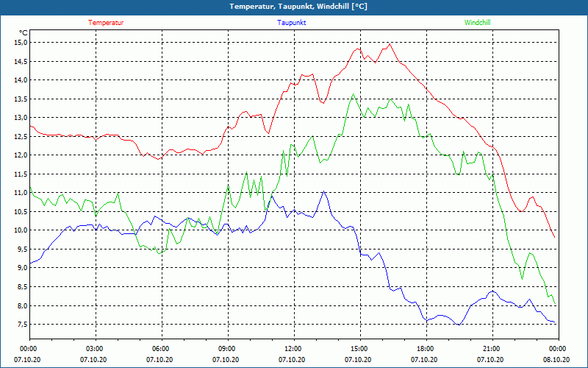The width and height of the screenshot is (588, 368).
Task: Select the blue 'Taupunkt' legend label
Action: click(x=292, y=23)
